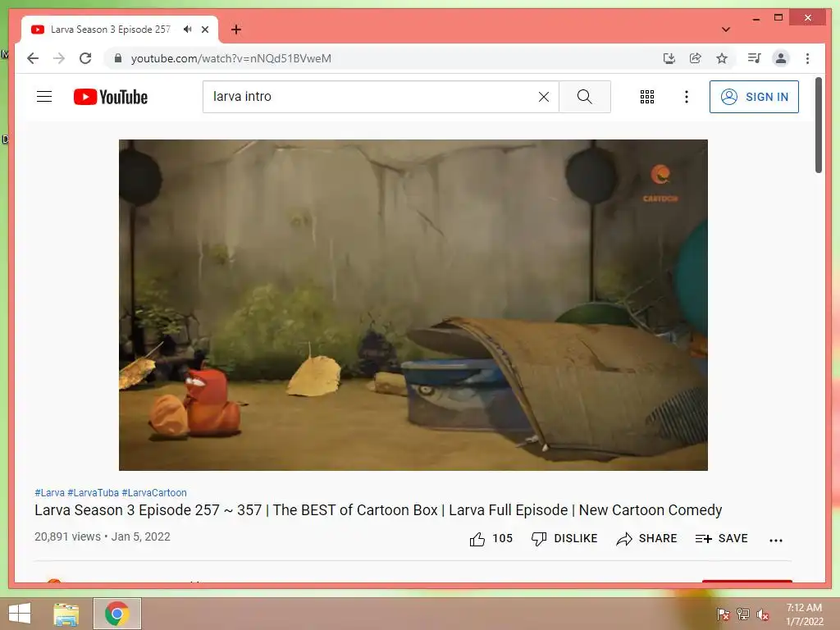Open the tab search dropdown chevron
840x630 pixels.
[726, 30]
